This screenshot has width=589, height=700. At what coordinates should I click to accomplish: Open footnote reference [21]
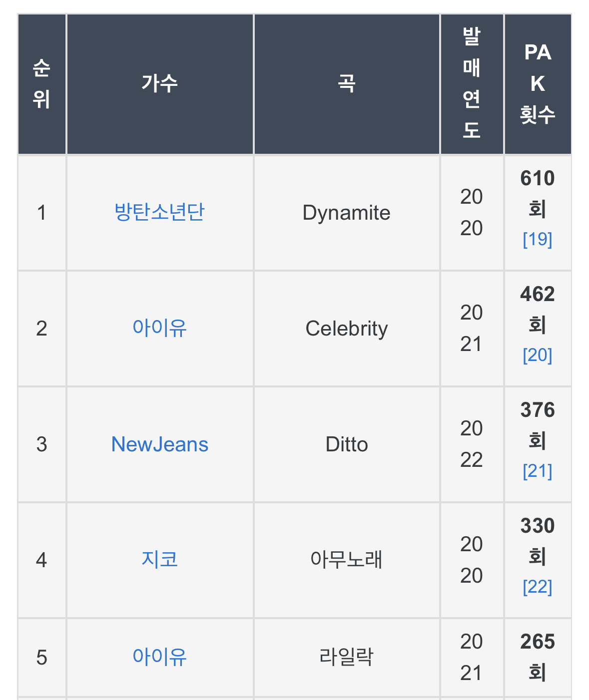(x=538, y=471)
